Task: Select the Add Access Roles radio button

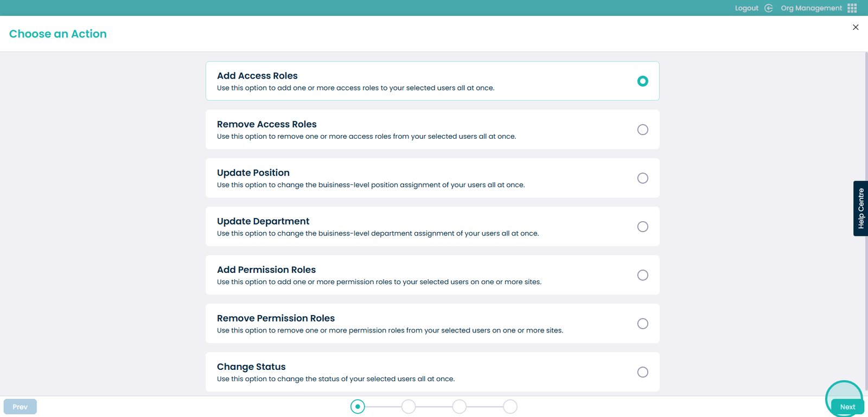Action: click(642, 81)
